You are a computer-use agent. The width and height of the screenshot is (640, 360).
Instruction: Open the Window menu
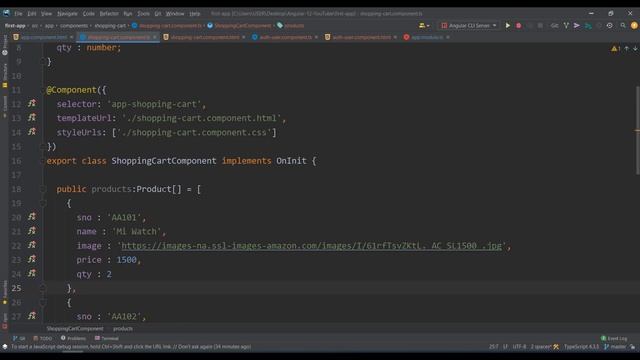[x=175, y=13]
